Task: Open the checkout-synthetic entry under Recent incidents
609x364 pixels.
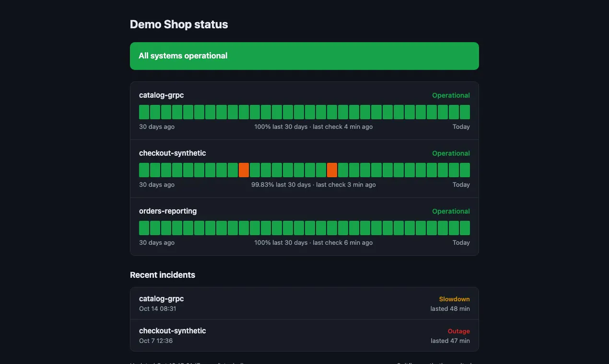Action: pyautogui.click(x=304, y=335)
